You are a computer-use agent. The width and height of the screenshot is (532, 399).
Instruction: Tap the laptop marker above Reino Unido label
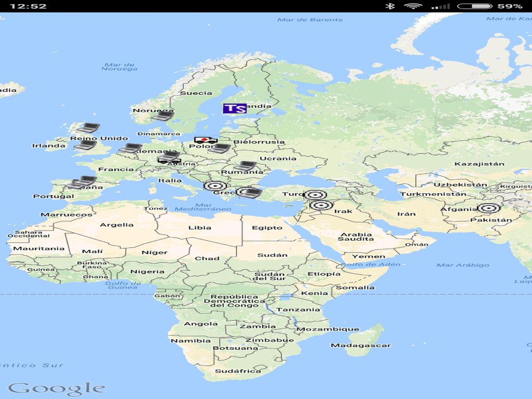(x=88, y=128)
